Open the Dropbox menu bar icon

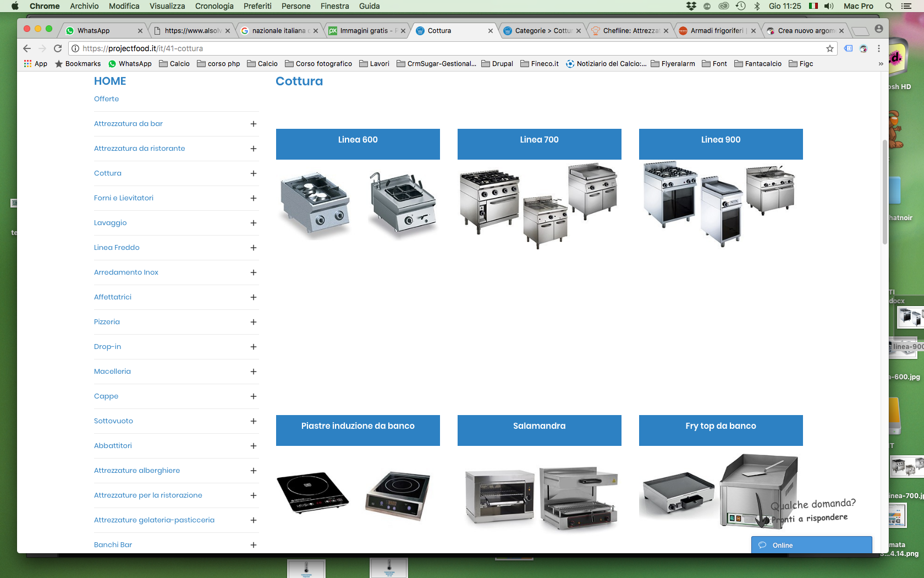[x=691, y=6]
